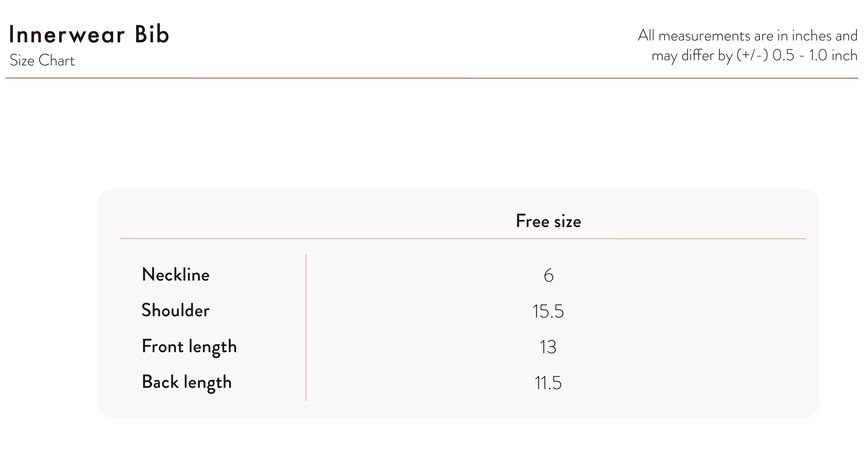Viewport: 868px width, 462px height.
Task: Click the '1.0 inch' text in the note
Action: (x=833, y=55)
